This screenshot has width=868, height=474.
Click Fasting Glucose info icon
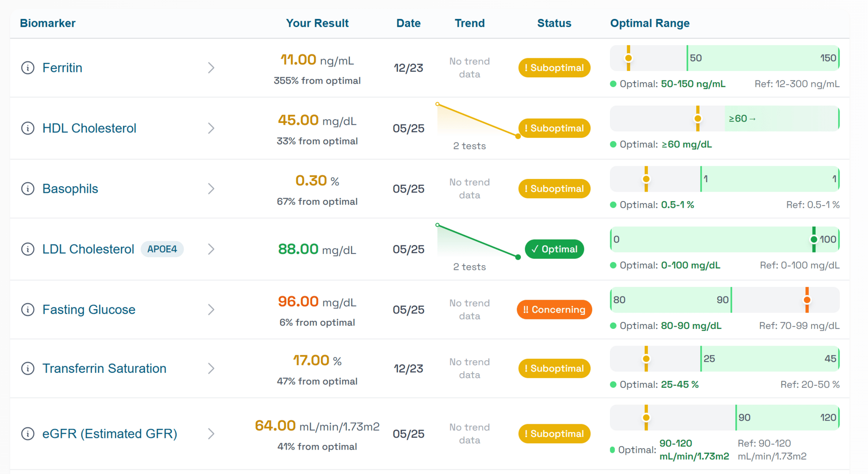[x=28, y=310]
